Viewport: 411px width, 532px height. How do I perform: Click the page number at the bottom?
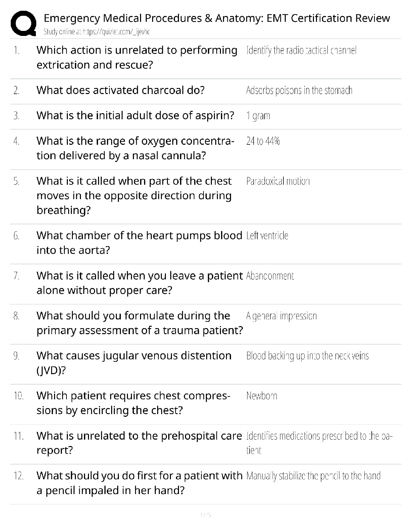click(205, 515)
